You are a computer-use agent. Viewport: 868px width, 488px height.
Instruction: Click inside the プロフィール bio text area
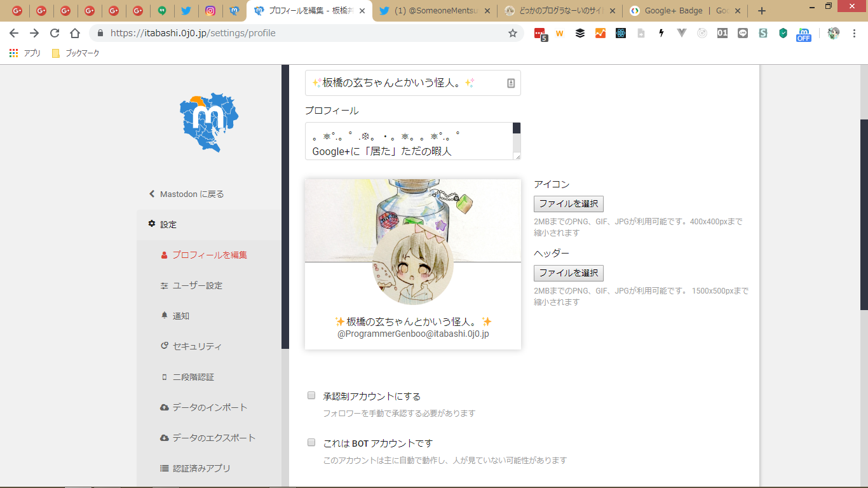(x=409, y=141)
